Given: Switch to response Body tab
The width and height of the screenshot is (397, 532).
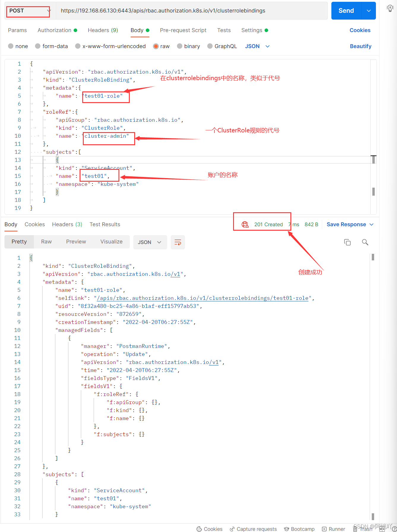Looking at the screenshot, I should coord(11,224).
